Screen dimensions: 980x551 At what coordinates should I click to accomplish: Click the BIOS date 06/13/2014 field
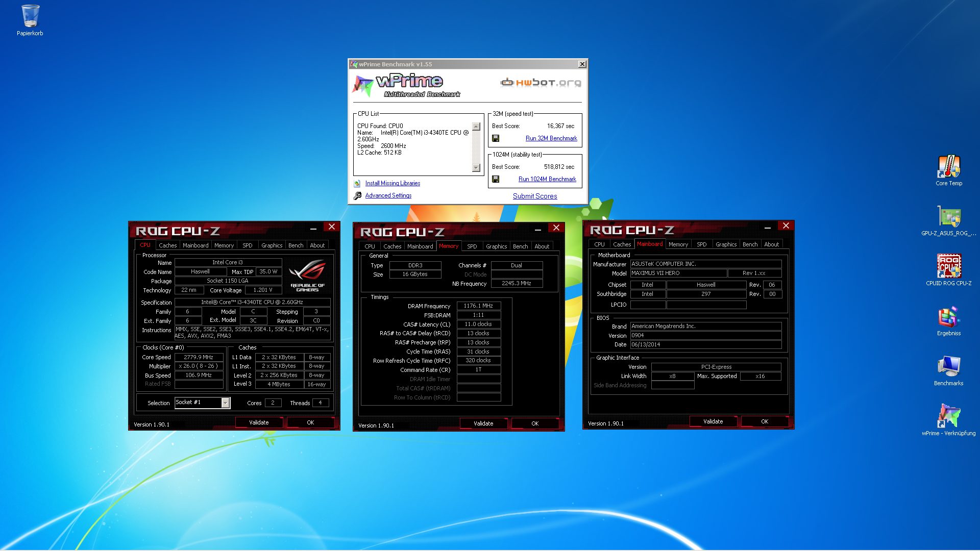click(x=706, y=345)
